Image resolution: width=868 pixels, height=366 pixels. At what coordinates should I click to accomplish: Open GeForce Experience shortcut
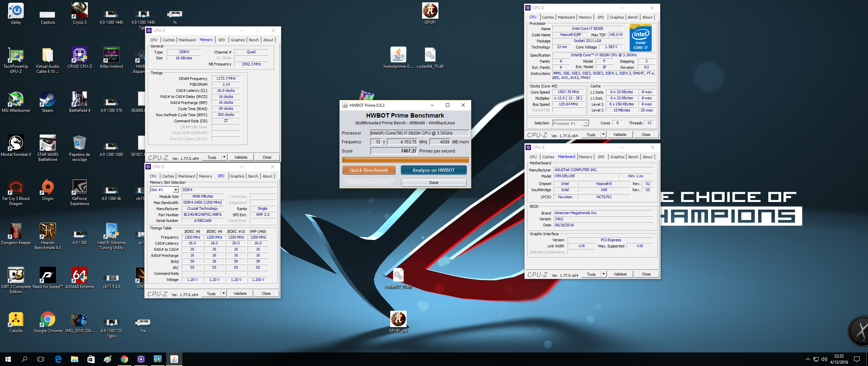coord(80,192)
